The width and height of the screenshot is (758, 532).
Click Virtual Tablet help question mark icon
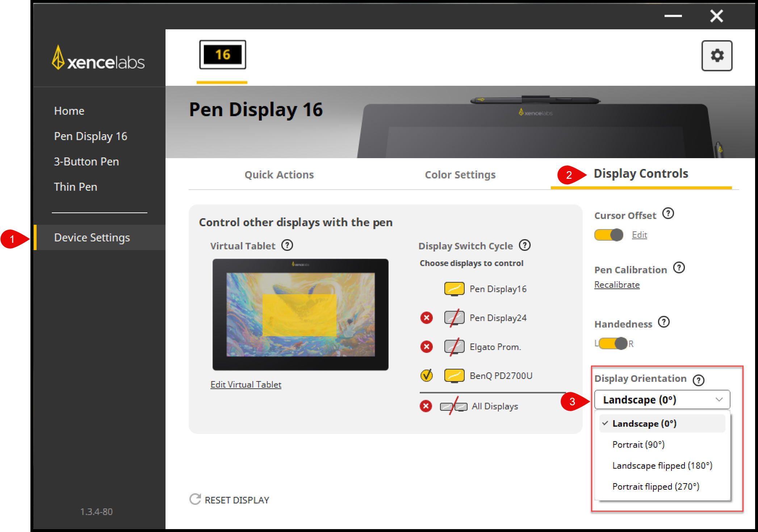[x=287, y=245]
